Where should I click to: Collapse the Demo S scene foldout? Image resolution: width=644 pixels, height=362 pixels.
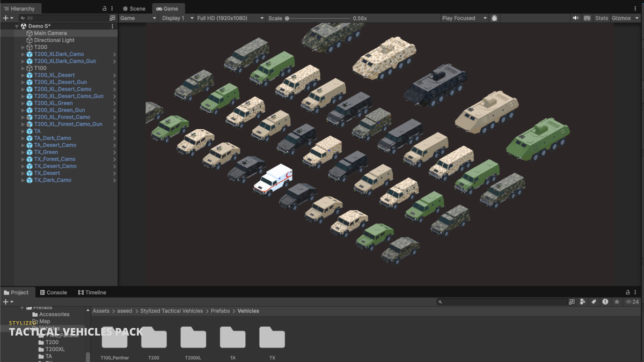point(17,26)
